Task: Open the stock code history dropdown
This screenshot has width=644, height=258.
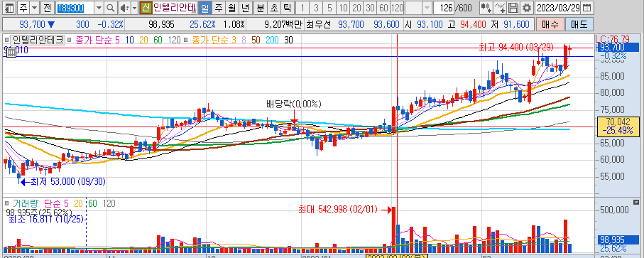Action: 99,7
